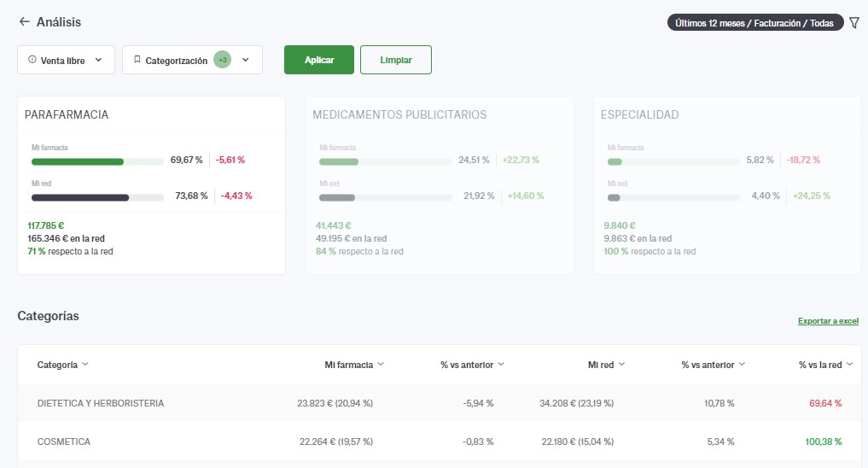Image resolution: width=868 pixels, height=468 pixels.
Task: Click the Limpiar button
Action: 396,60
